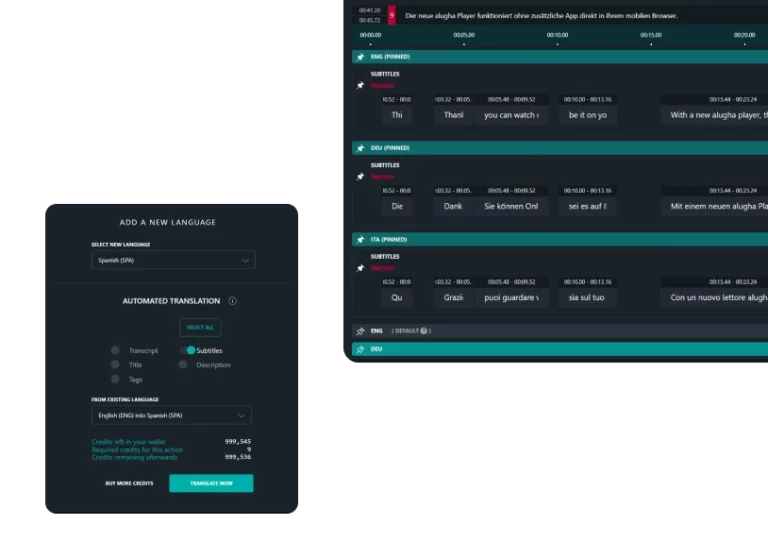Screen dimensions: 768x559
Task: Turn off the Subtitles toggle
Action: [190, 351]
